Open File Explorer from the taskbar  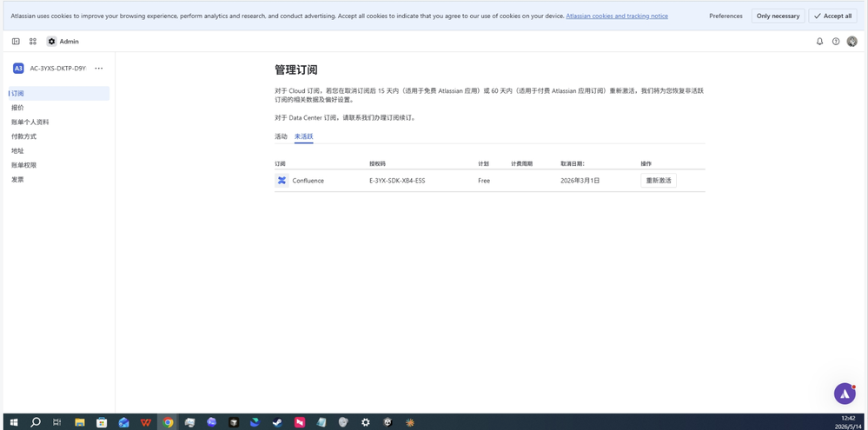point(80,422)
